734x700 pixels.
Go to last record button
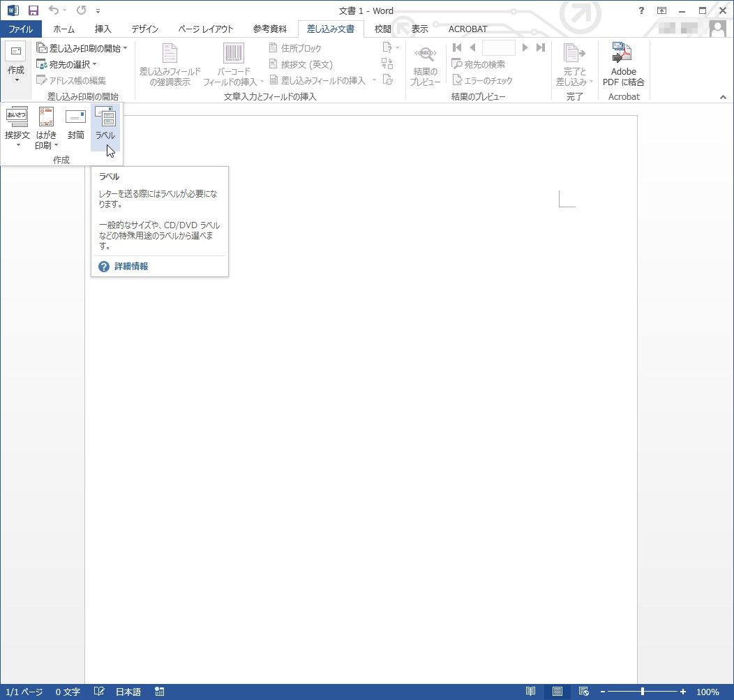541,47
